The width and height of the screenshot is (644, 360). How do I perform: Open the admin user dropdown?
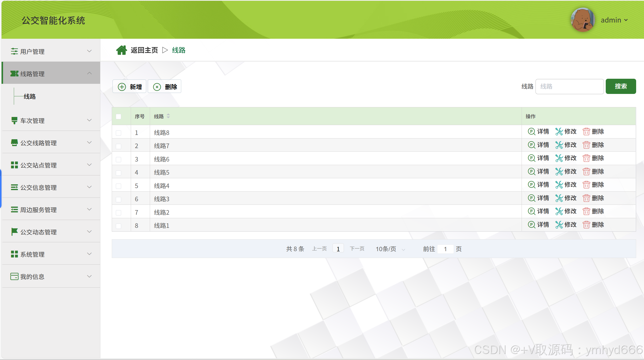pyautogui.click(x=614, y=20)
